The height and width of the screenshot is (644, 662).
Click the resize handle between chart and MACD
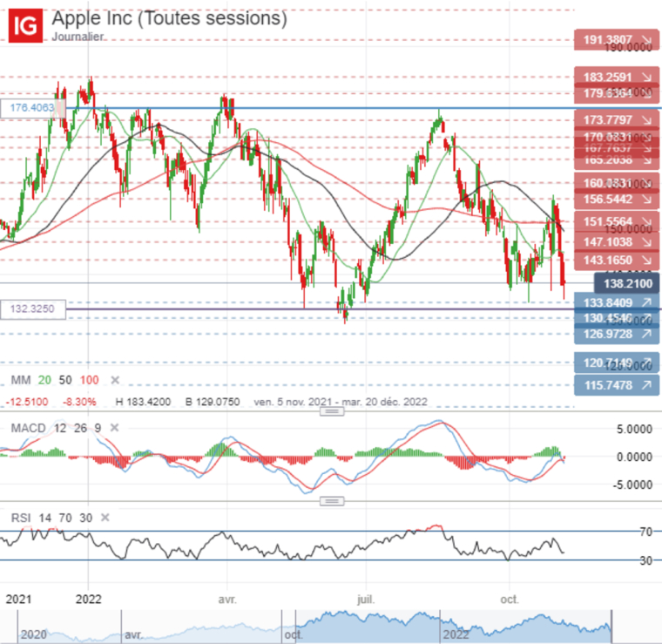coord(332,411)
